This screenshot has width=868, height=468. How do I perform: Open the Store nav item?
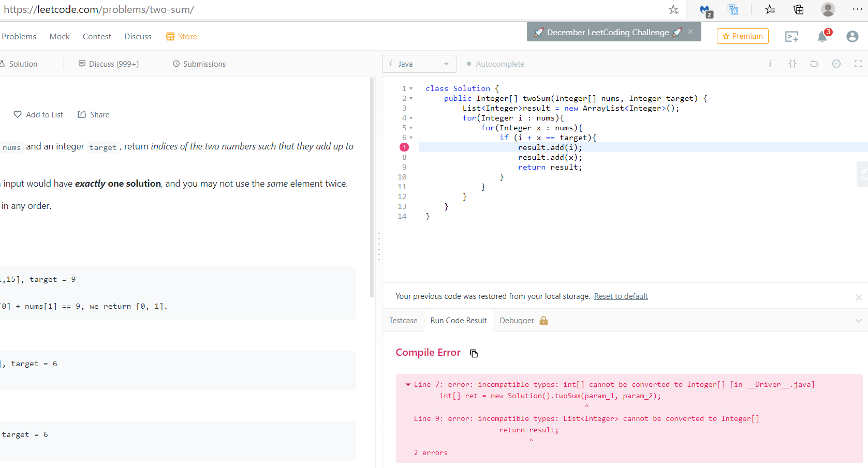click(182, 36)
